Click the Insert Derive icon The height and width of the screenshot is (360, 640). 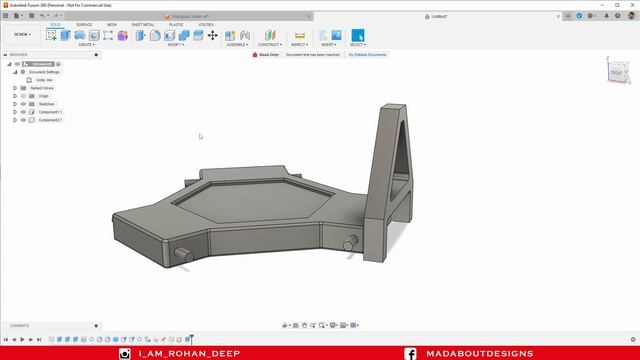(x=323, y=36)
